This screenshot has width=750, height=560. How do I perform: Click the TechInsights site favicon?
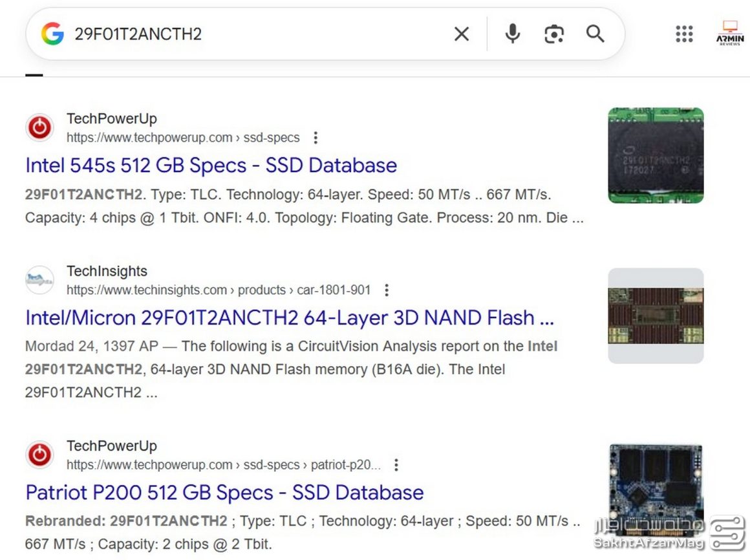point(39,280)
